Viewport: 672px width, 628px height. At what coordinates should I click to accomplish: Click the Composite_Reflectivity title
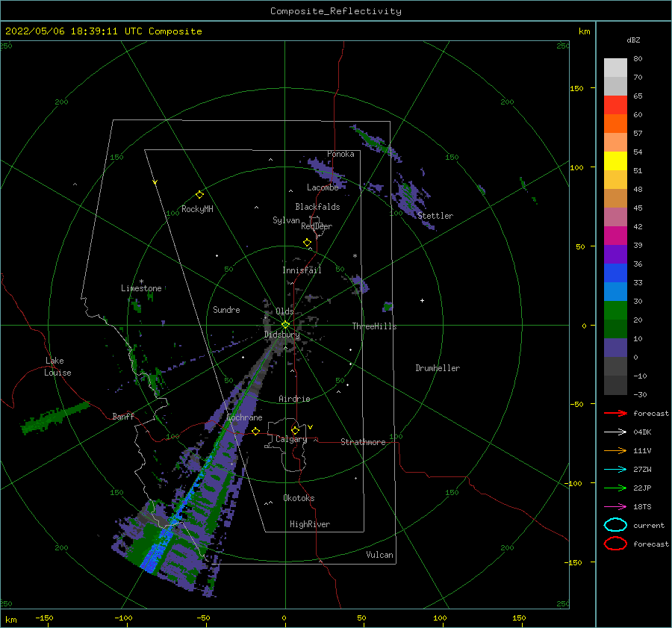336,11
